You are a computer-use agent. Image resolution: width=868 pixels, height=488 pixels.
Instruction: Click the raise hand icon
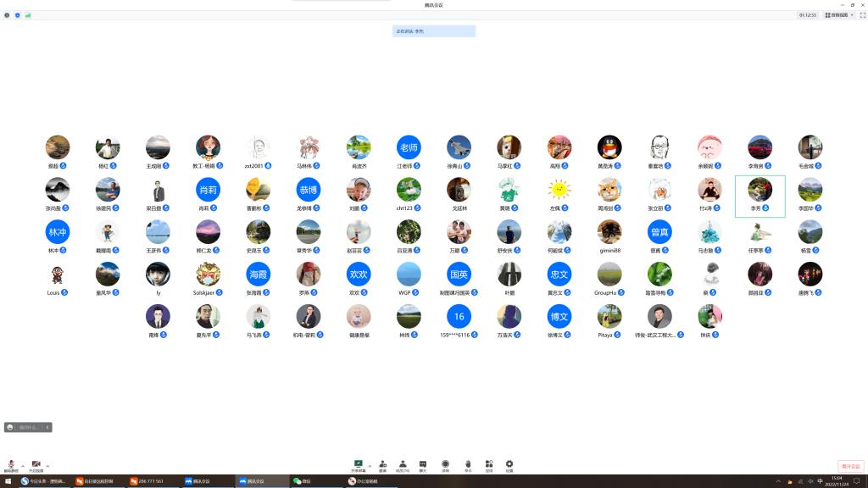467,464
